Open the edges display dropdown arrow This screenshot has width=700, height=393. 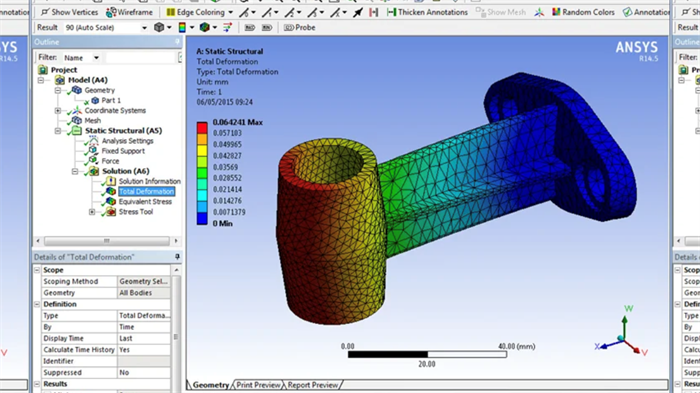coord(215,28)
